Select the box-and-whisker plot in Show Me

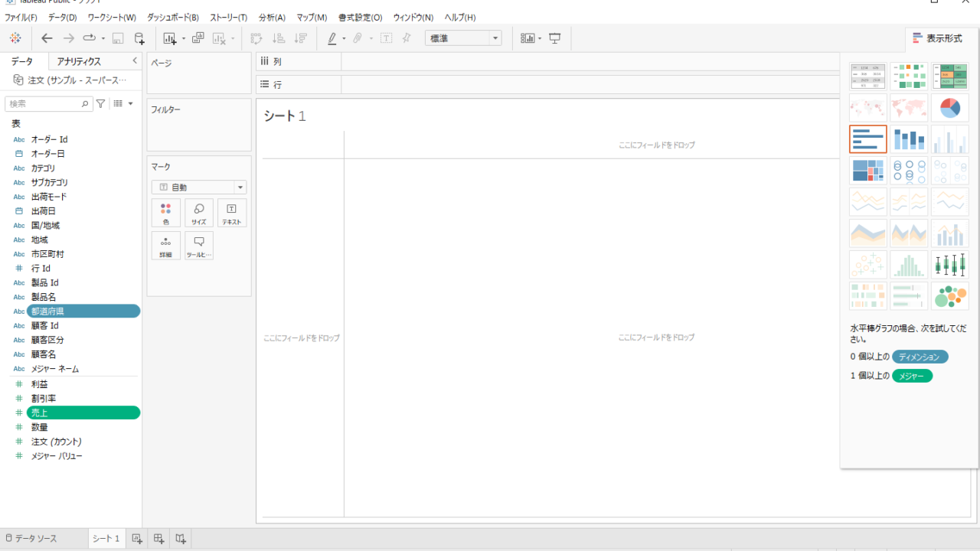coord(950,265)
